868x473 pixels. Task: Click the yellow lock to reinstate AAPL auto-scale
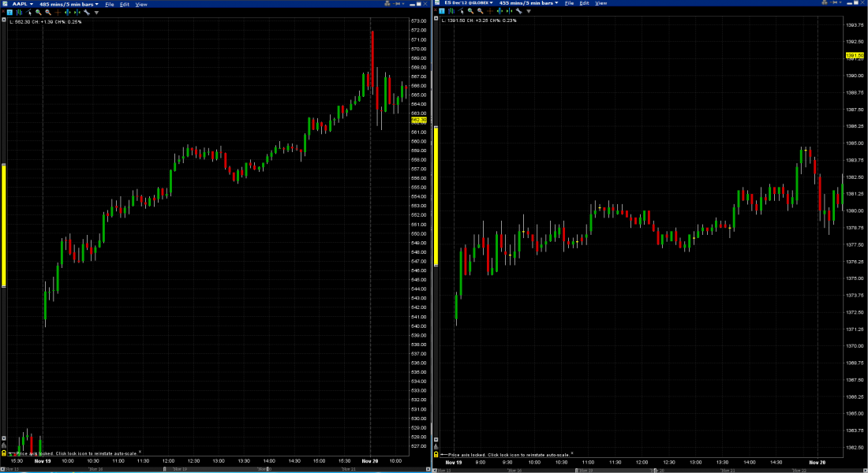click(x=4, y=454)
